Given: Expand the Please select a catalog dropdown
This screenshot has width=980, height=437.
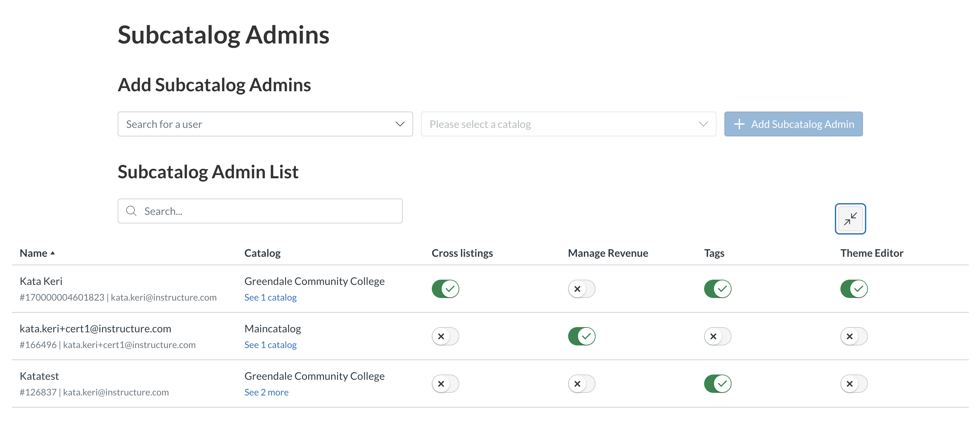Looking at the screenshot, I should click(568, 124).
